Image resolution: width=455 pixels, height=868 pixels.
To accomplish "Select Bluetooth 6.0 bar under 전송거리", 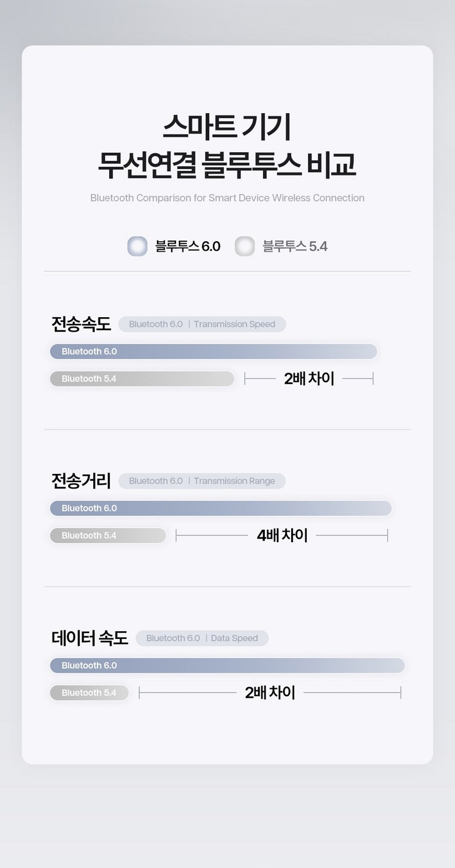I will coord(220,508).
